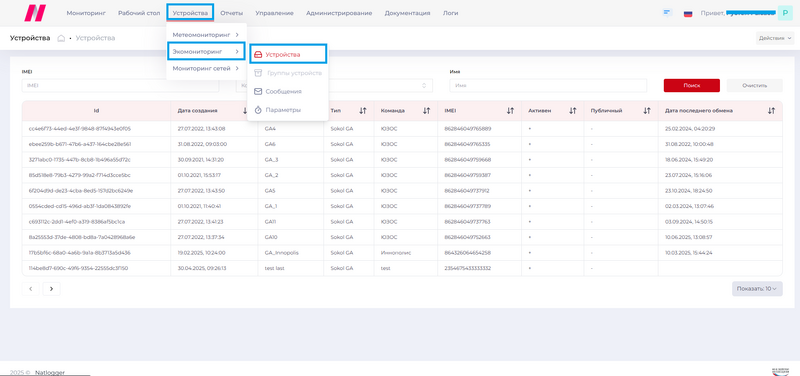
Task: Open the middle filter select box
Action: [334, 85]
